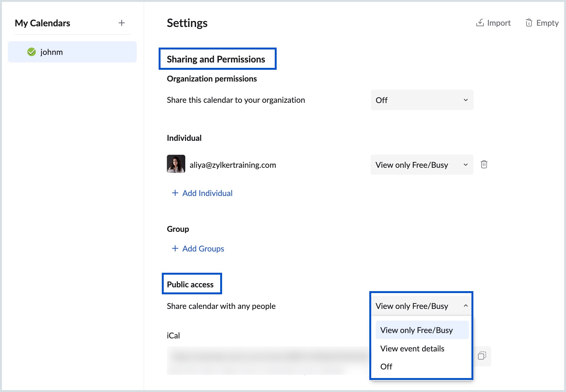Open aliya's permission dropdown
566x392 pixels.
pyautogui.click(x=422, y=165)
